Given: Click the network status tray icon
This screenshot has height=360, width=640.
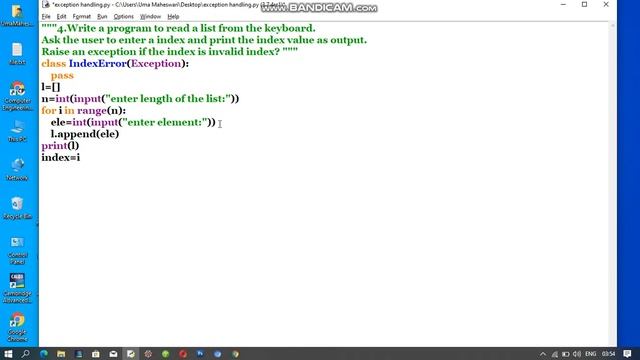Looking at the screenshot, I should click(554, 354).
